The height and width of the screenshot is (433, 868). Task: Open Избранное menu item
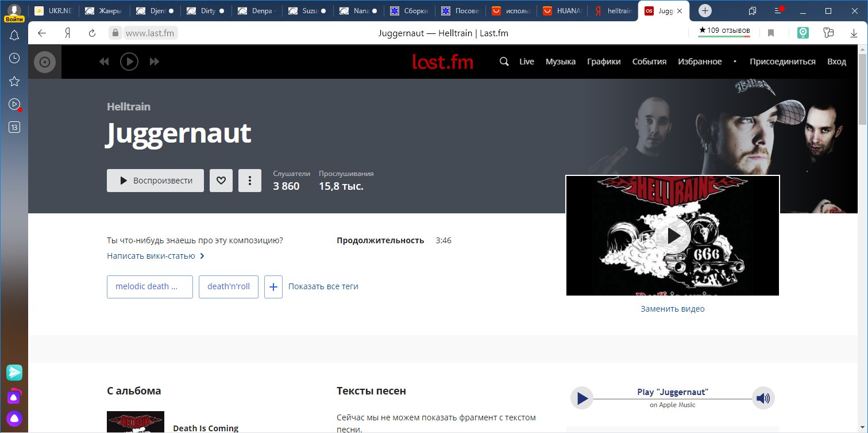(700, 62)
